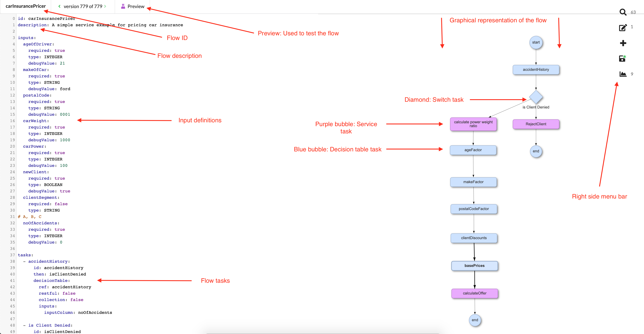Click the calculateOffer service node
Screen dimensions: 644x334
tap(474, 293)
